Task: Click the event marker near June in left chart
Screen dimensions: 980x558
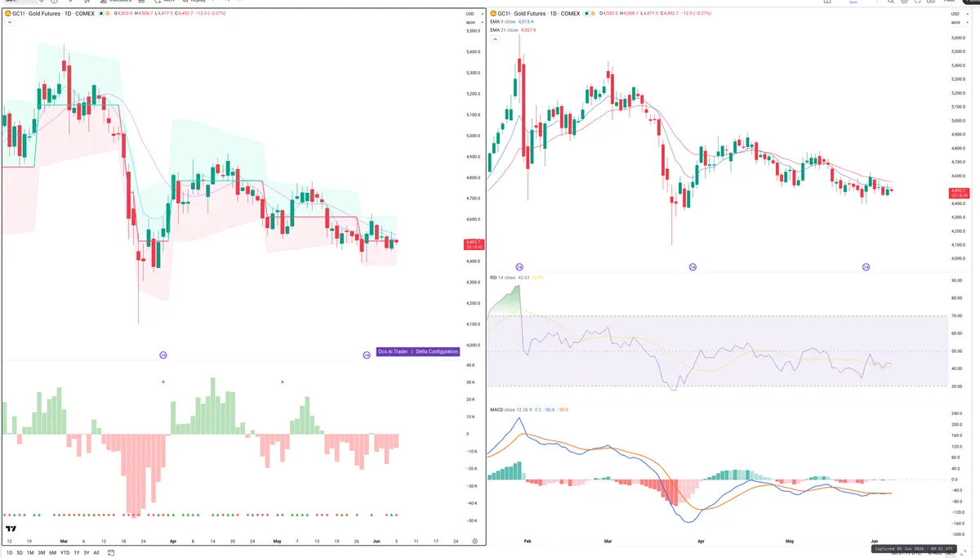Action: 367,355
